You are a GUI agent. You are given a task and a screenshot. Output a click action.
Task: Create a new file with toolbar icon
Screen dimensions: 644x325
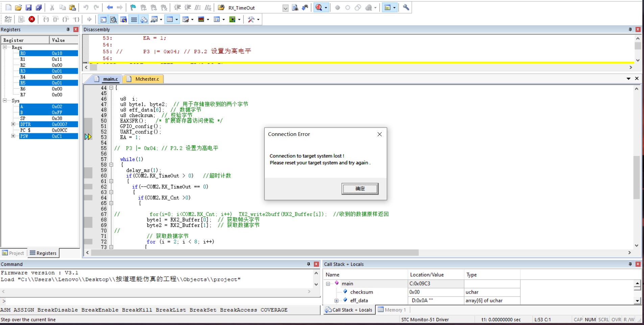[8, 7]
